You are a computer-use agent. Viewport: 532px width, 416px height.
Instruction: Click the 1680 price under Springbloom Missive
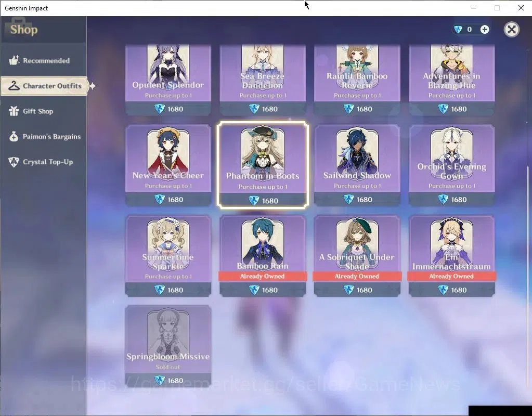tap(175, 381)
